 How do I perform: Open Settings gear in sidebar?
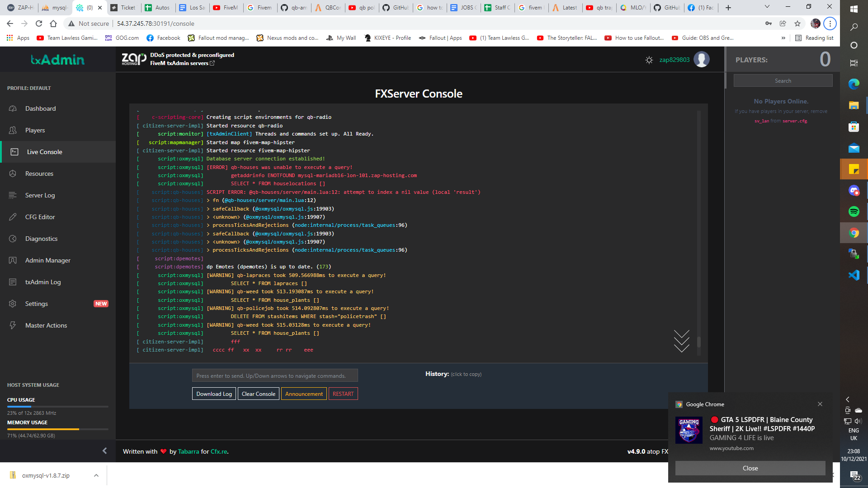[x=13, y=304]
